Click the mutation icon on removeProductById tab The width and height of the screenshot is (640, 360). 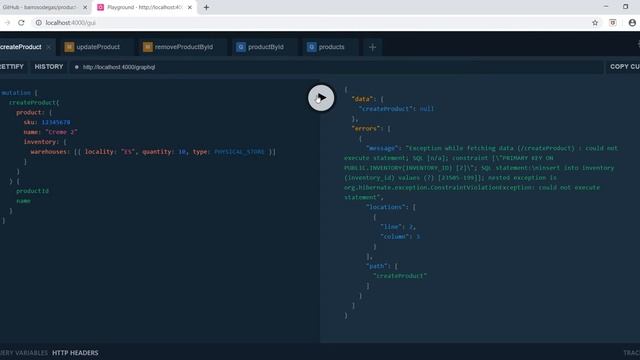(147, 47)
